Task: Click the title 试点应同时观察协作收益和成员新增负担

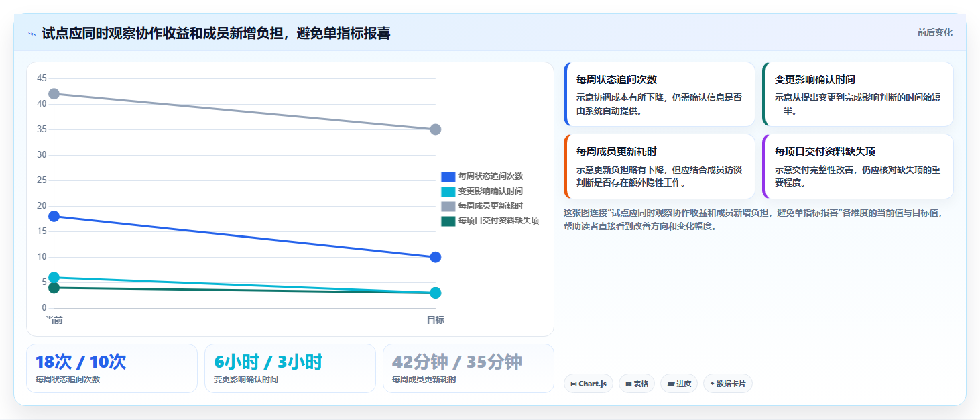Action: pos(216,33)
